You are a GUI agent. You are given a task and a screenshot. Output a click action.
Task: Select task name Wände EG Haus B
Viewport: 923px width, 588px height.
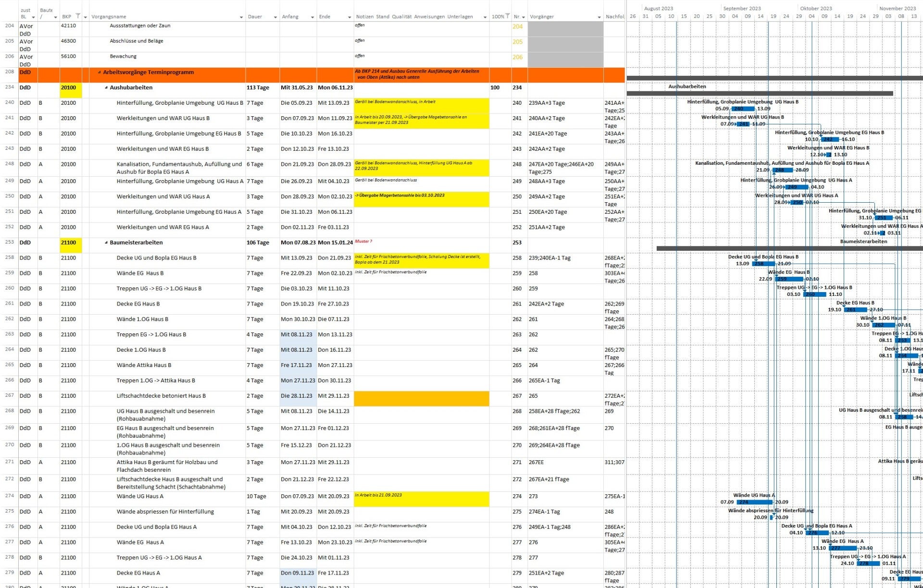(x=140, y=273)
